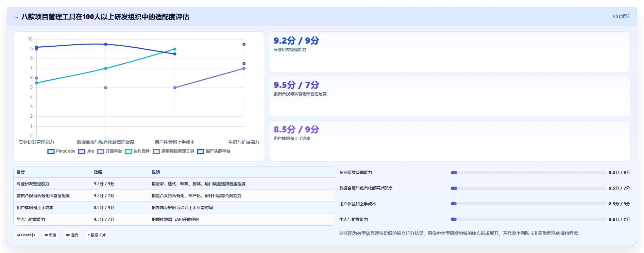Click table value 8.5分 / 9分

104,208
